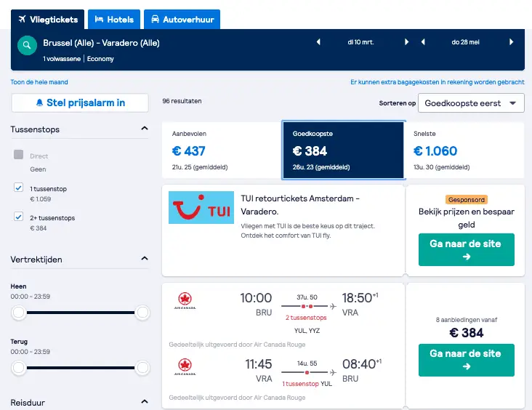Screen dimensions: 532x410
Task: Uncheck the 1 tussenstop filter
Action: (19, 188)
